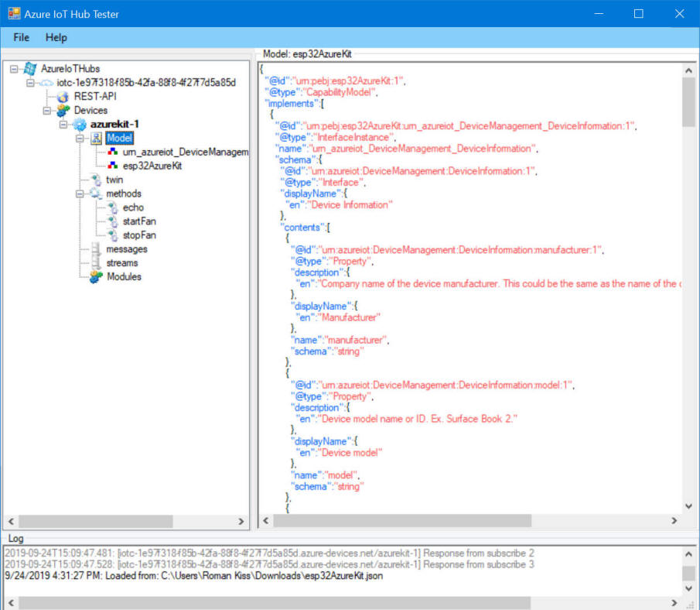Select the stopFan method label
This screenshot has width=700, height=610.
(x=139, y=235)
